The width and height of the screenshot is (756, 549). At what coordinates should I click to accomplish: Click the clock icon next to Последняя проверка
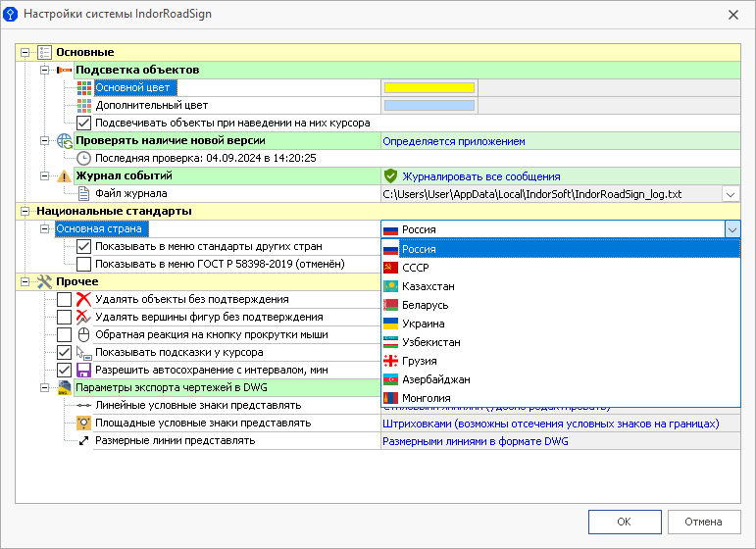[84, 158]
